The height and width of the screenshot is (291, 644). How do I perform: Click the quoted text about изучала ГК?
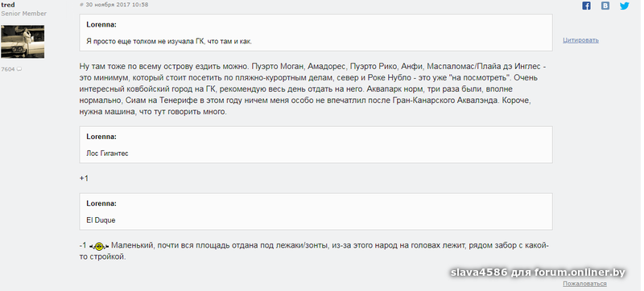[x=169, y=41]
